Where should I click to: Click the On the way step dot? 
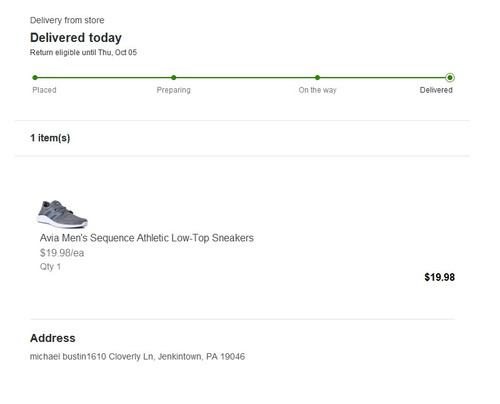(317, 78)
